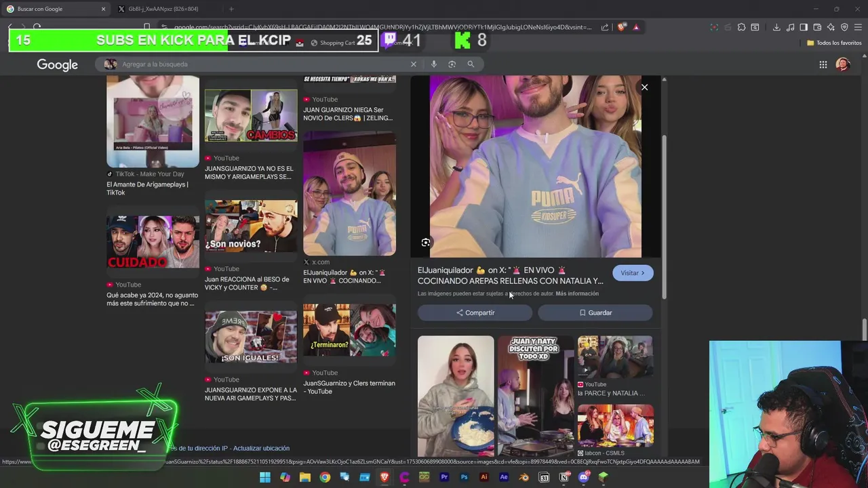Screen dimensions: 868x488
Task: Click the magnifier search submit icon
Action: (x=471, y=64)
